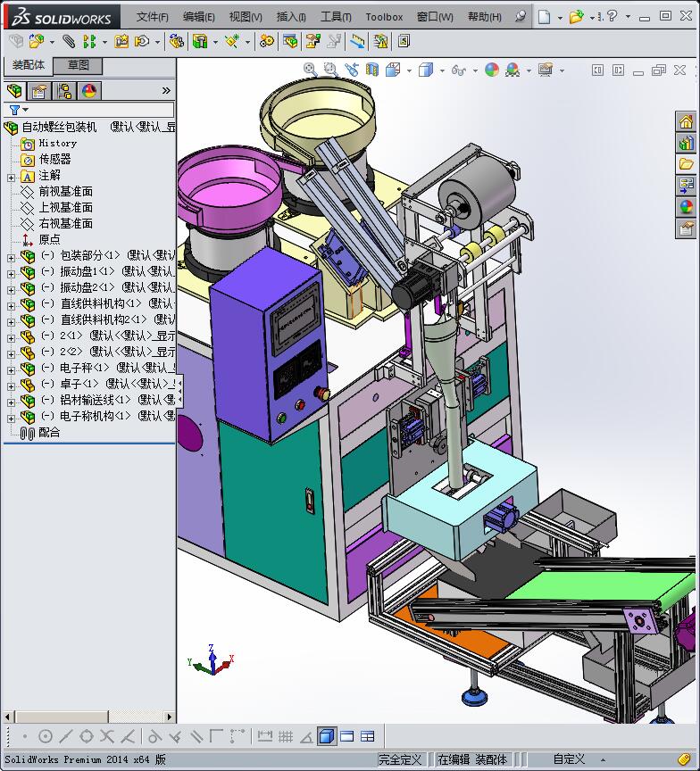Image resolution: width=700 pixels, height=771 pixels.
Task: Select the Zoom to Area tool
Action: 330,70
